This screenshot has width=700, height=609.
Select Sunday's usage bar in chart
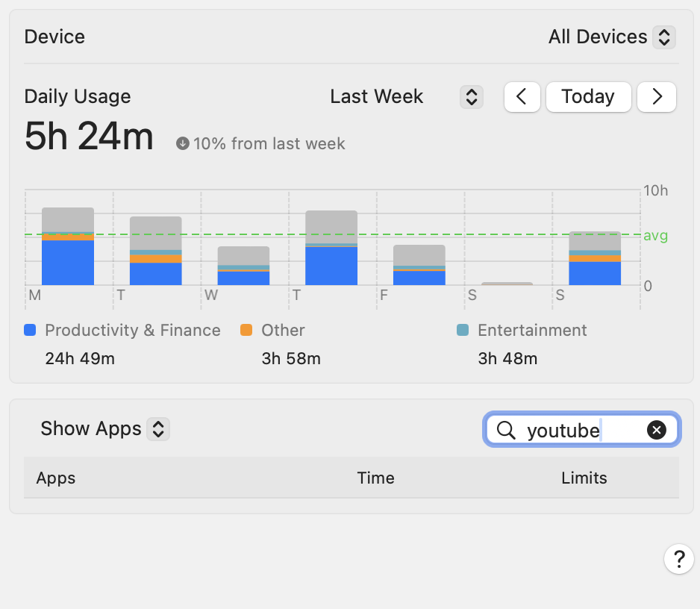pos(595,258)
